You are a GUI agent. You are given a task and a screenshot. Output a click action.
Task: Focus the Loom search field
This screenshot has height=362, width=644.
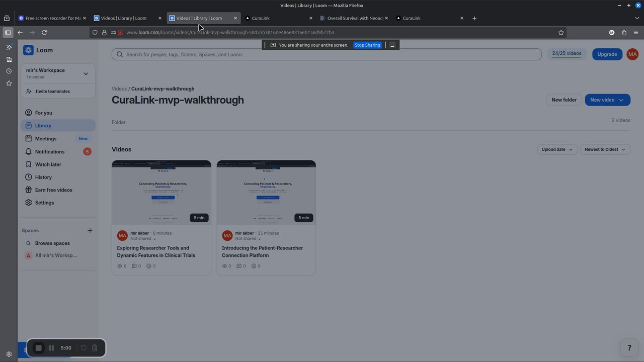pos(327,54)
